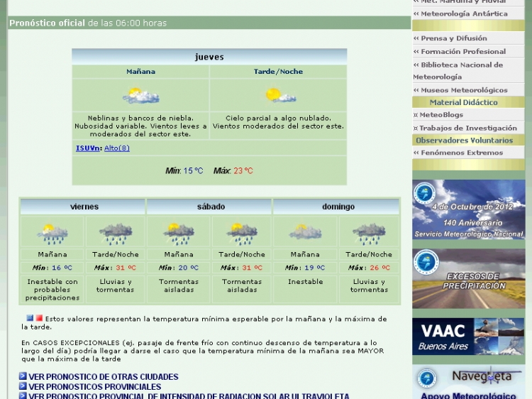Open Museos Meteorológicos sidebar item

pyautogui.click(x=468, y=90)
